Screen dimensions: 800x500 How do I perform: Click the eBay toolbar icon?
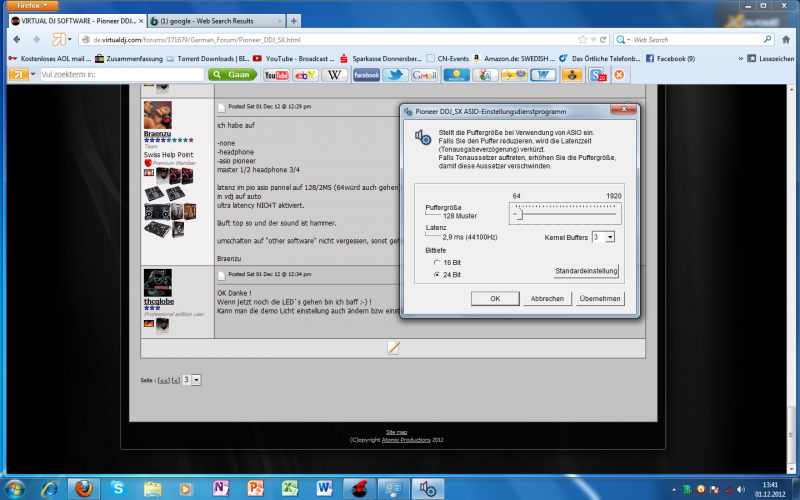[x=304, y=75]
